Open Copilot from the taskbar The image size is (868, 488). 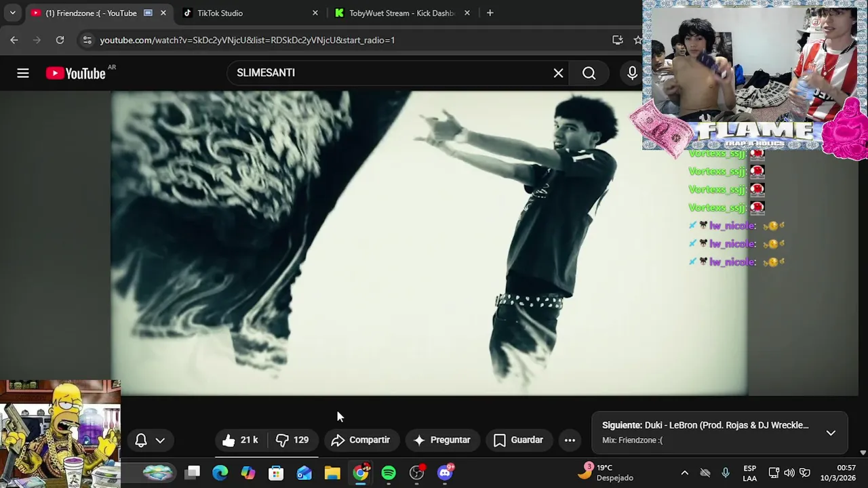click(x=248, y=472)
